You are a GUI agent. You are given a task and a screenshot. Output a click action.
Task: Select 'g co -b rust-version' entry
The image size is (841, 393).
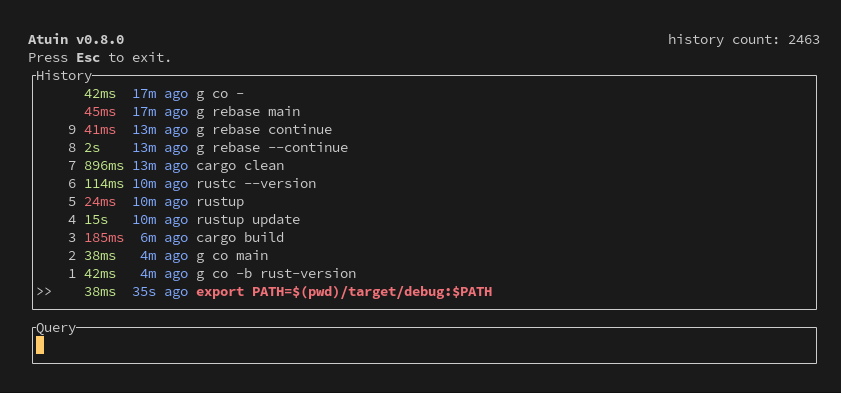pos(424,274)
